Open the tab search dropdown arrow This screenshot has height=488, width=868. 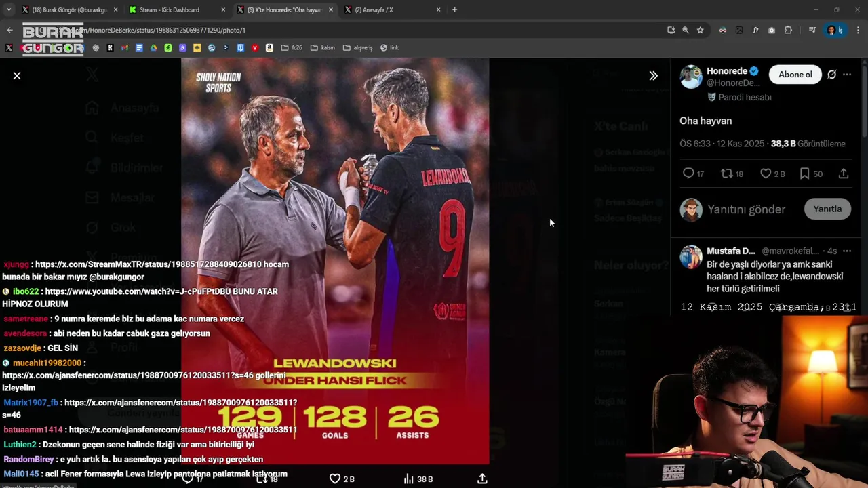coord(8,9)
